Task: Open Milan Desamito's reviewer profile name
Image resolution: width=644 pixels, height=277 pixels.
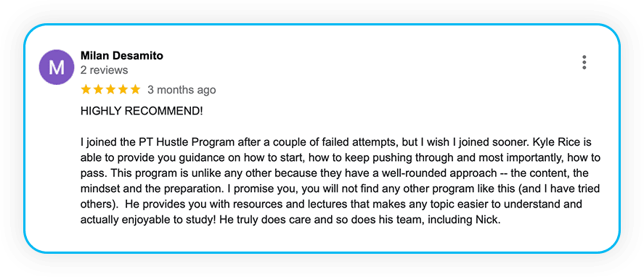Action: [x=121, y=56]
